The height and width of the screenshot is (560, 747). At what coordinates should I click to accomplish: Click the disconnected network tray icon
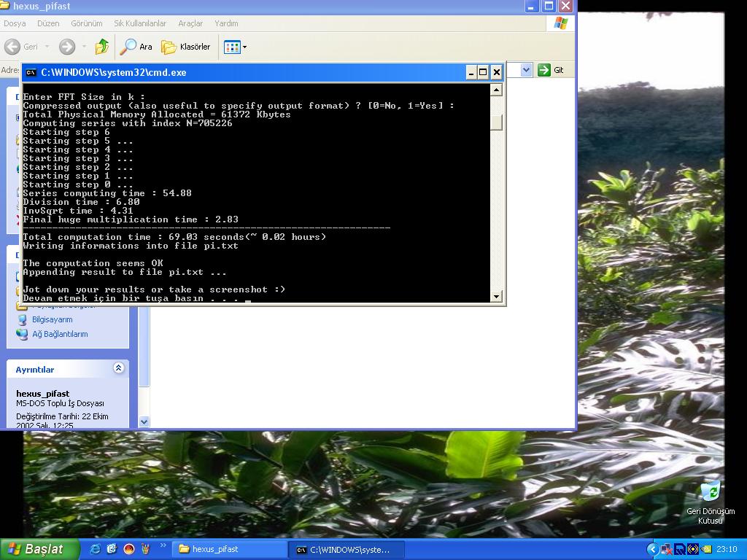pos(667,550)
